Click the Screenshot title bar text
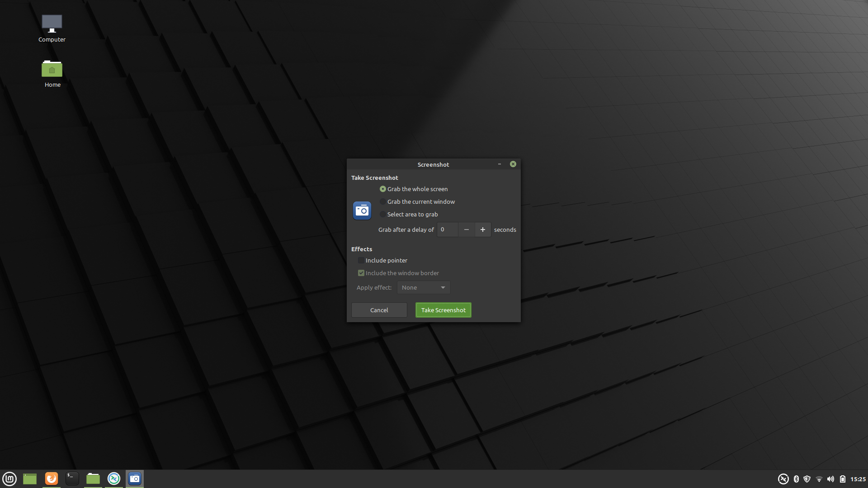This screenshot has width=868, height=488. click(x=433, y=164)
